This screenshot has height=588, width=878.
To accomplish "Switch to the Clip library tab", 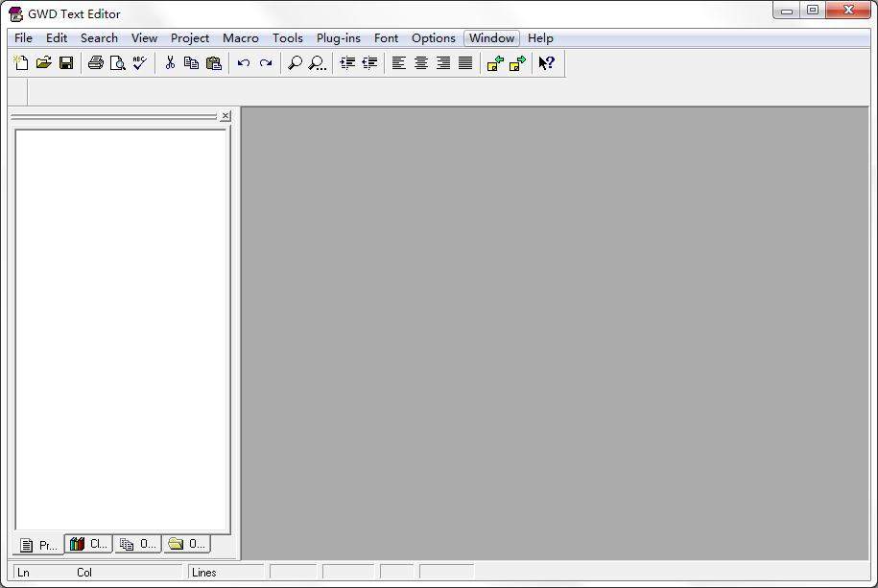I will (87, 544).
